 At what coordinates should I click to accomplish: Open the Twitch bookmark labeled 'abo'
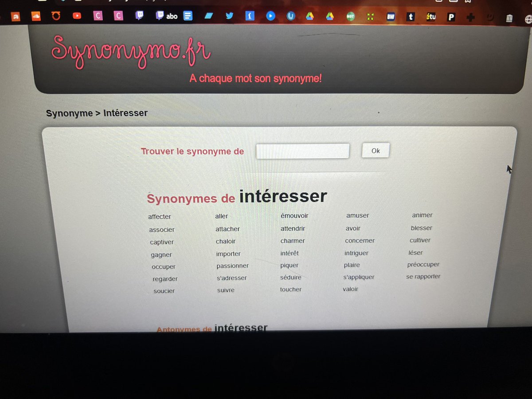click(166, 16)
